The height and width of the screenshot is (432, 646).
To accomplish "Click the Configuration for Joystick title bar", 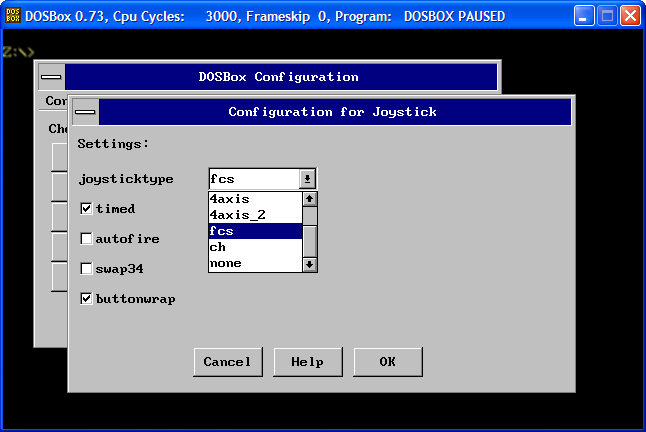I will (335, 112).
